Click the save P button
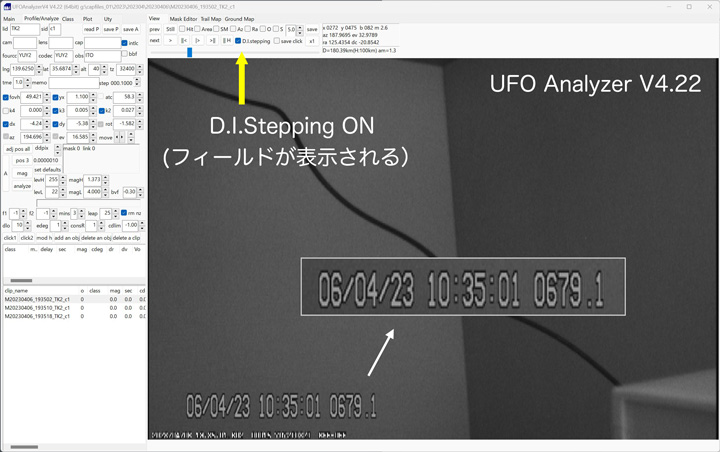Screen dimensions: 720x452 click(x=111, y=29)
